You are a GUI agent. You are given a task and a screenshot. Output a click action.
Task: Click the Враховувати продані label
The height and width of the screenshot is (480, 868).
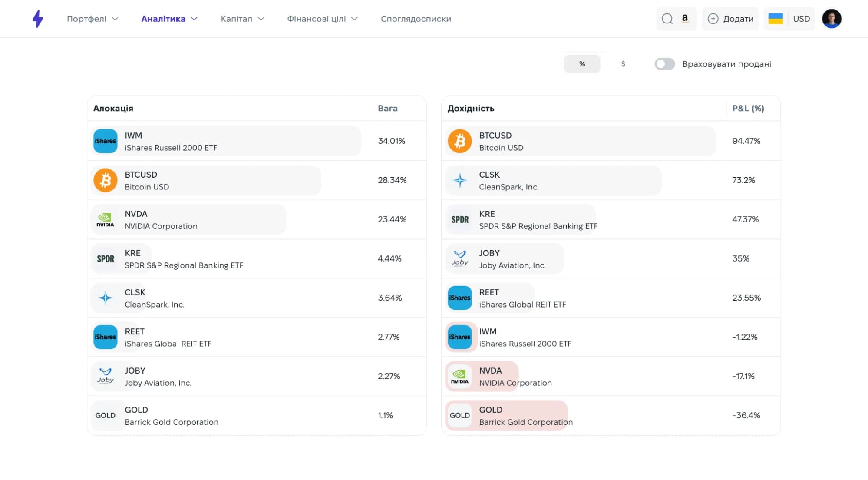click(726, 64)
